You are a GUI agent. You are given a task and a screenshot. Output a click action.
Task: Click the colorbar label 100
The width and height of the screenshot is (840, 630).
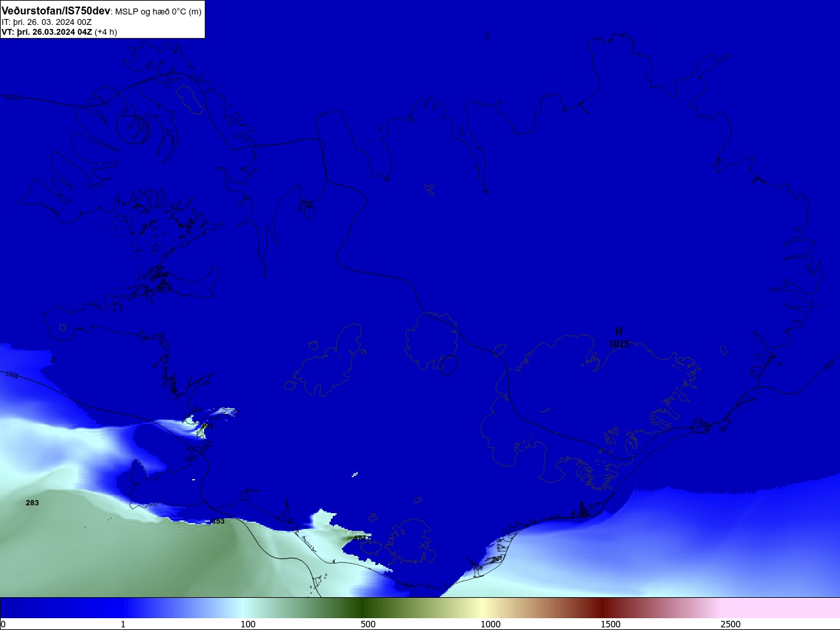coord(248,624)
